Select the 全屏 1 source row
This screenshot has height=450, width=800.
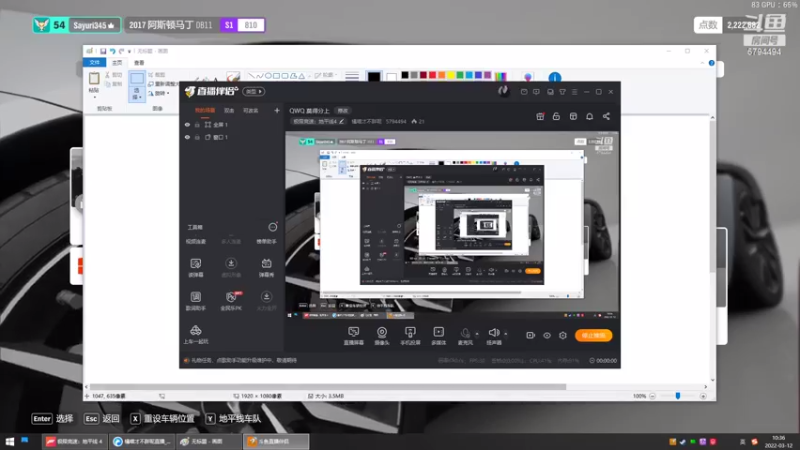pos(232,124)
